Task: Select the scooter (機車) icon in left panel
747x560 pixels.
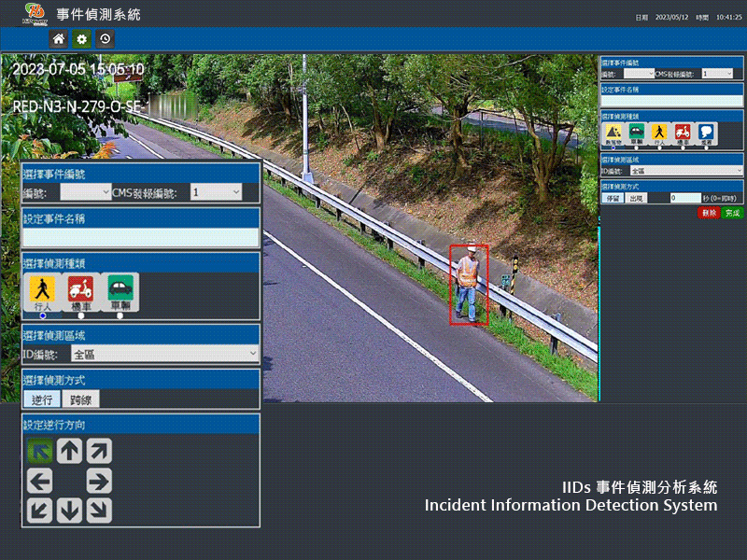Action: pos(80,288)
